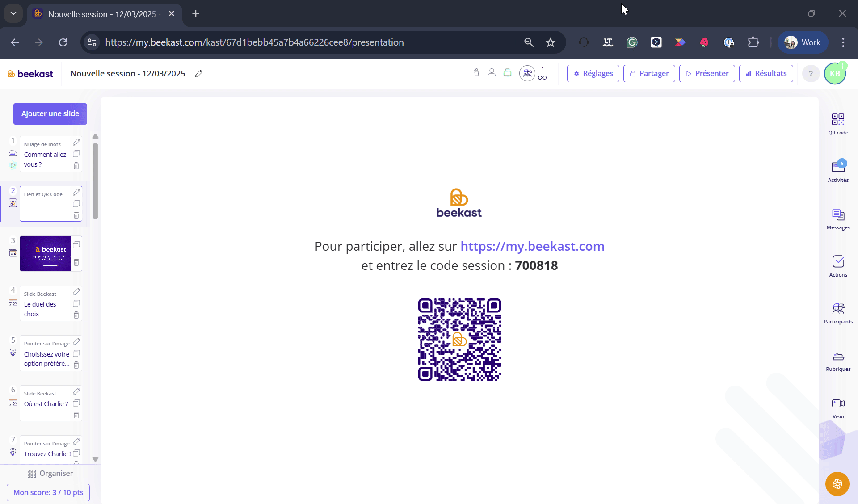
Task: Open browser zoom magnifier icon
Action: point(529,42)
